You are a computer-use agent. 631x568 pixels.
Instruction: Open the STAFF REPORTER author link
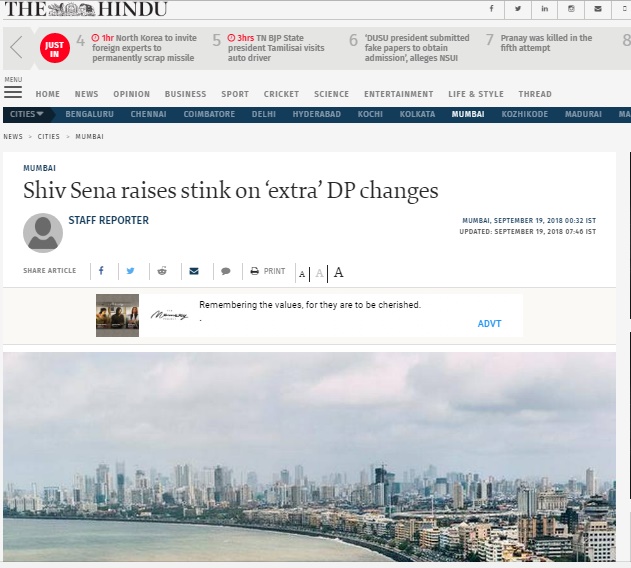coord(109,220)
